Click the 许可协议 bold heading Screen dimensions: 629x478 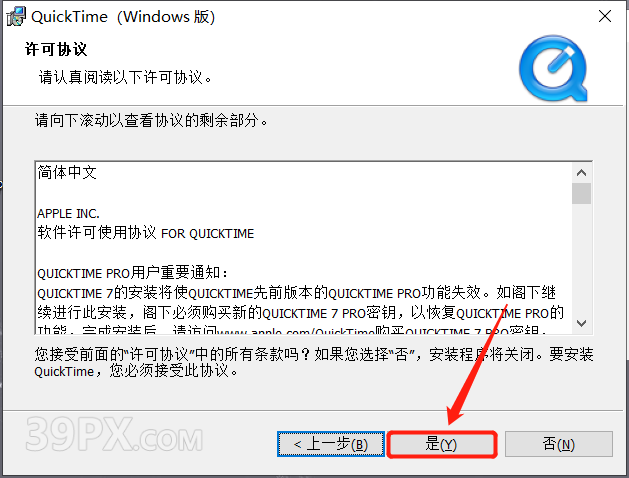coord(56,49)
